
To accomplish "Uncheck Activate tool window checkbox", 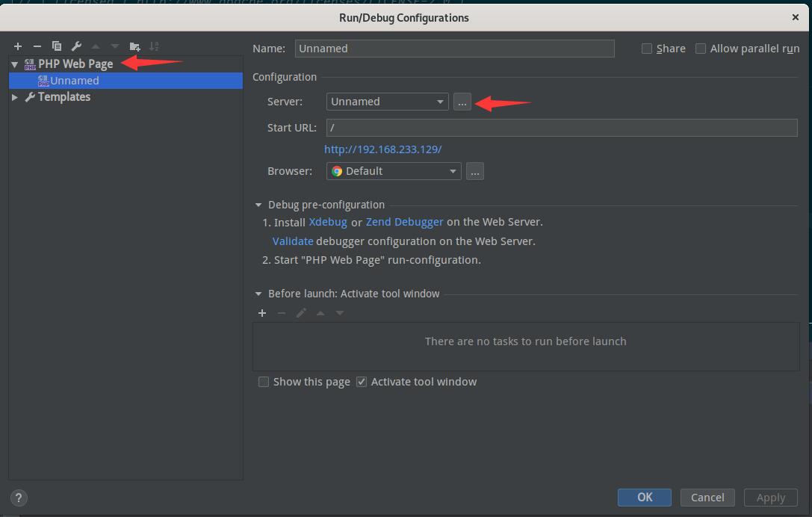I will [x=362, y=382].
